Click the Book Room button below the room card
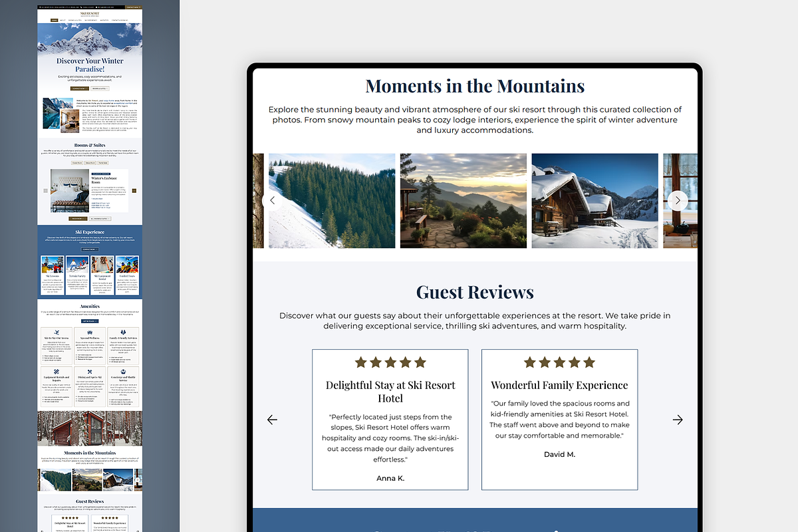The image size is (798, 532). pos(78,218)
